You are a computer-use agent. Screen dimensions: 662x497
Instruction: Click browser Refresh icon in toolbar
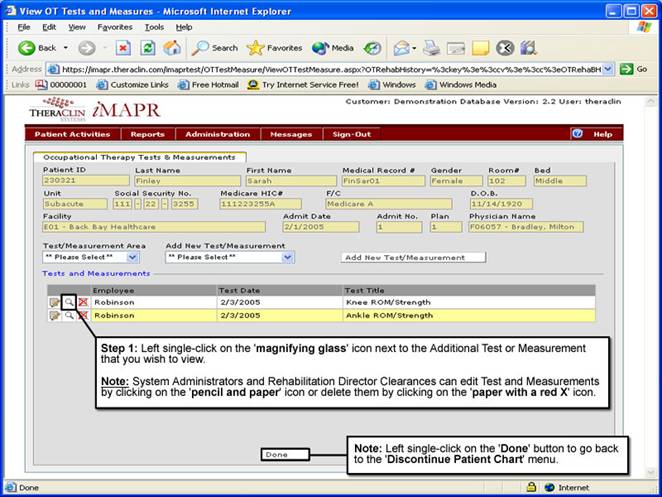tap(147, 48)
